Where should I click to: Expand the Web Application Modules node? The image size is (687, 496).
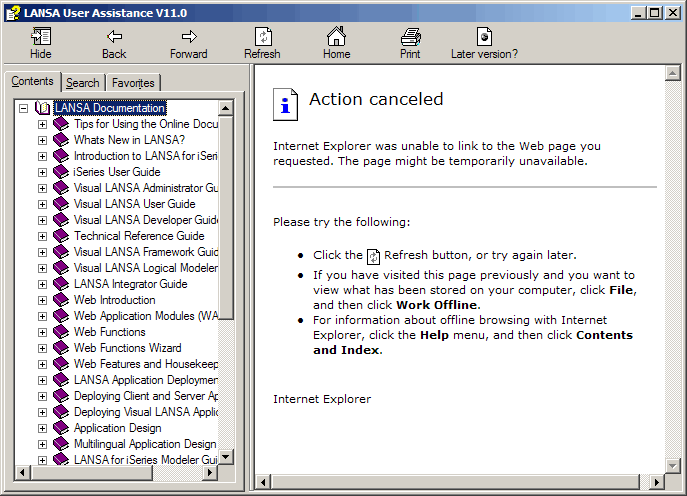pos(42,316)
